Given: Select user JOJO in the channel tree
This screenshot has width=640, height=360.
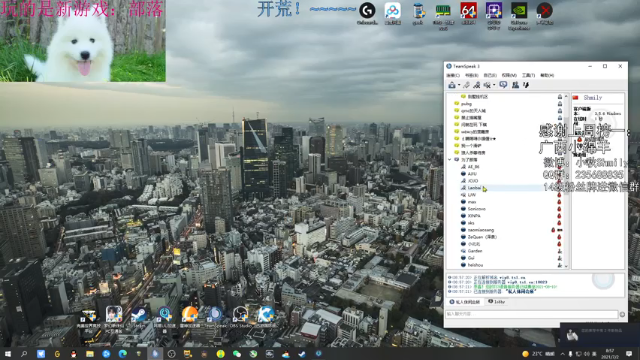Looking at the screenshot, I should coord(473,180).
